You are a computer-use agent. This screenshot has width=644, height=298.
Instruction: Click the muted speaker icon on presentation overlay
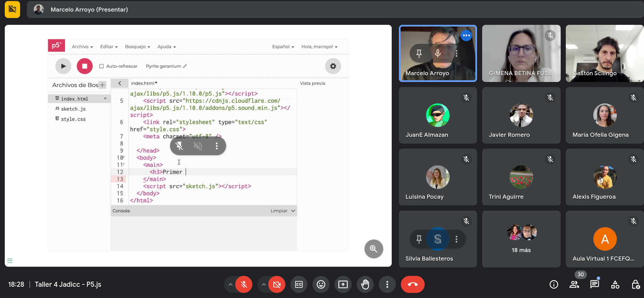click(198, 146)
